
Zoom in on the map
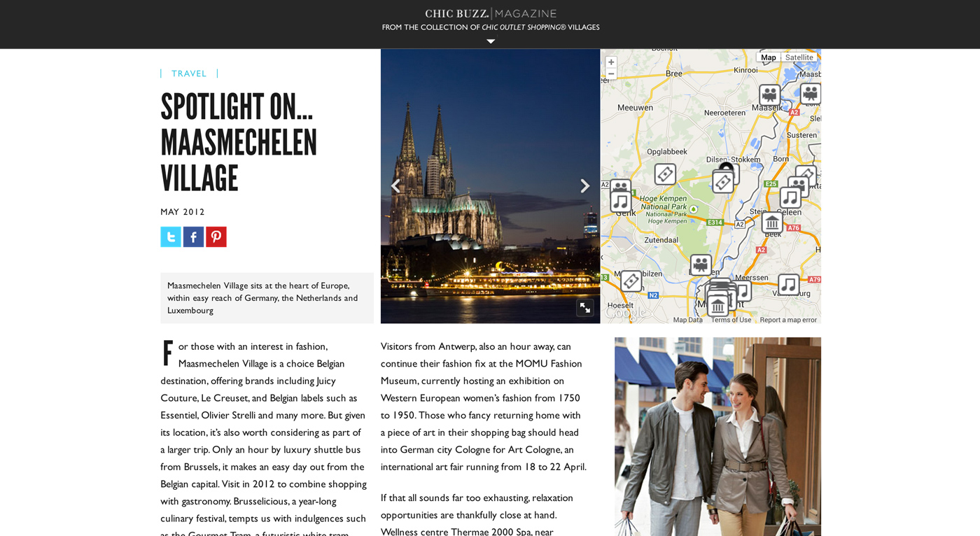pyautogui.click(x=611, y=62)
